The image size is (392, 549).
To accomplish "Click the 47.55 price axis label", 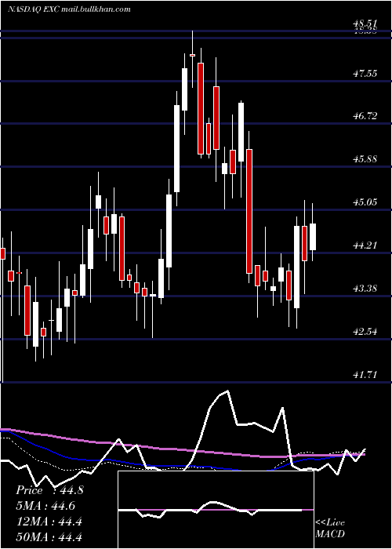I will pos(365,74).
